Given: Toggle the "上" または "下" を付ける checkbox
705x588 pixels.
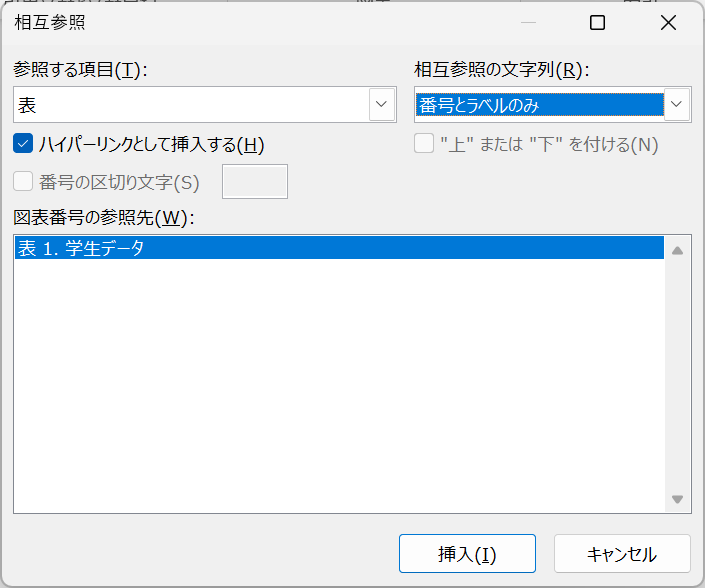Looking at the screenshot, I should (x=424, y=144).
